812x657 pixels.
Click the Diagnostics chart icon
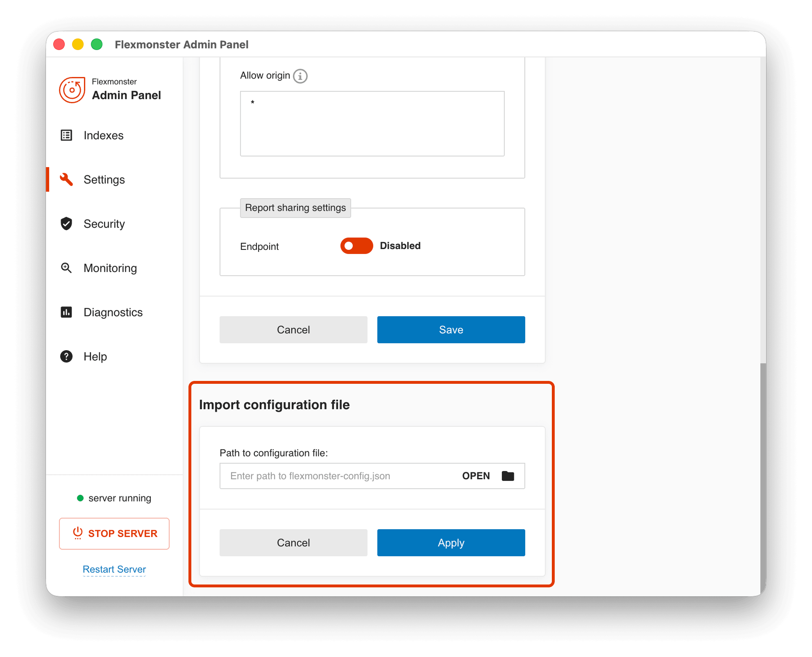click(x=66, y=312)
